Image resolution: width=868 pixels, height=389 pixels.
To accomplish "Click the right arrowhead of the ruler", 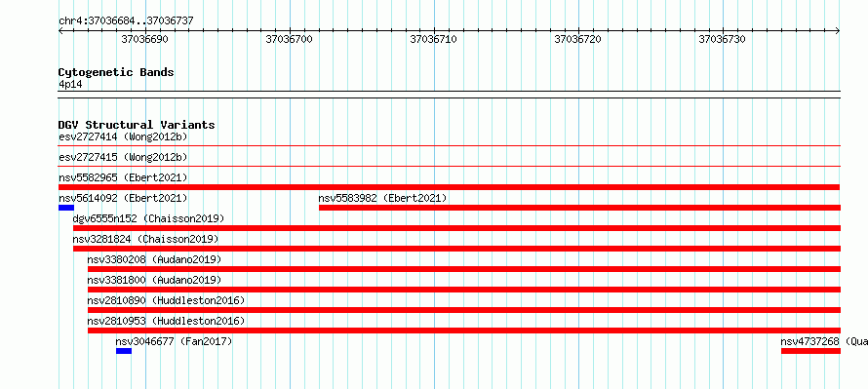I will click(838, 31).
